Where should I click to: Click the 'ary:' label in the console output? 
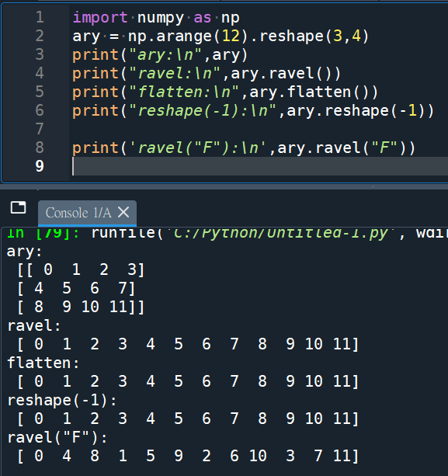[24, 252]
